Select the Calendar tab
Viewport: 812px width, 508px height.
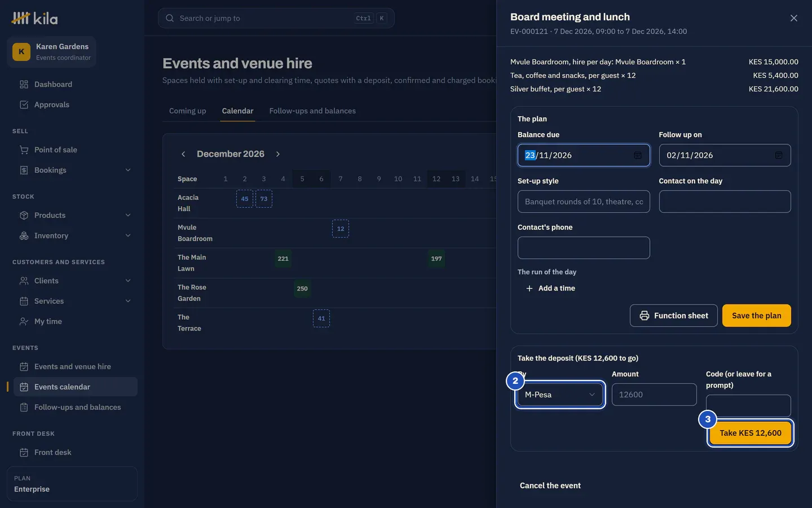click(237, 111)
